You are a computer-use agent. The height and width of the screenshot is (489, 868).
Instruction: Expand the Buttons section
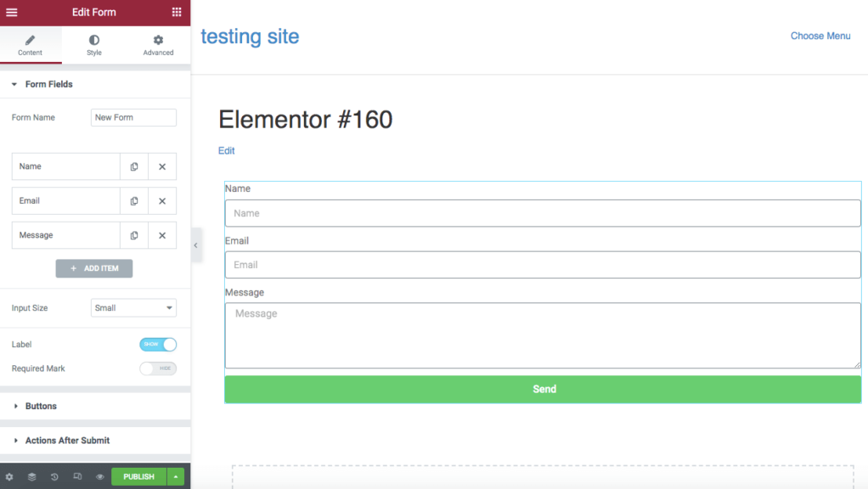click(41, 407)
